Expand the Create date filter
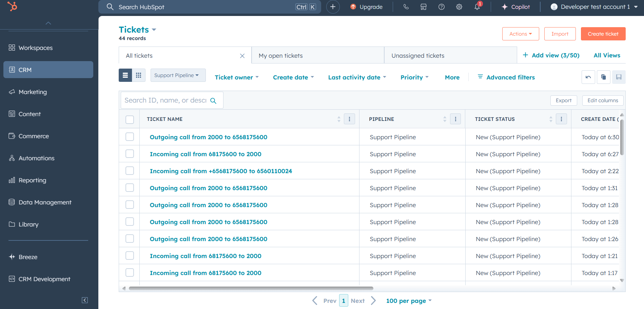 293,77
